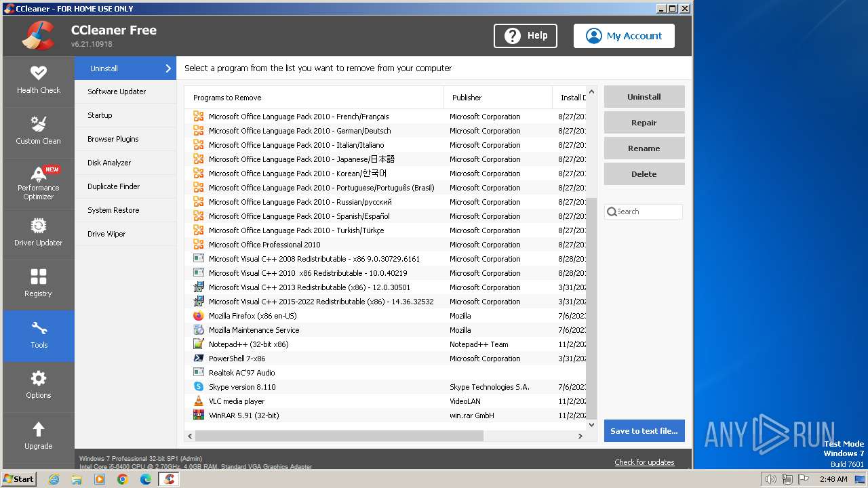Click the PowerShell 7-x86 icon
The width and height of the screenshot is (868, 488).
199,359
